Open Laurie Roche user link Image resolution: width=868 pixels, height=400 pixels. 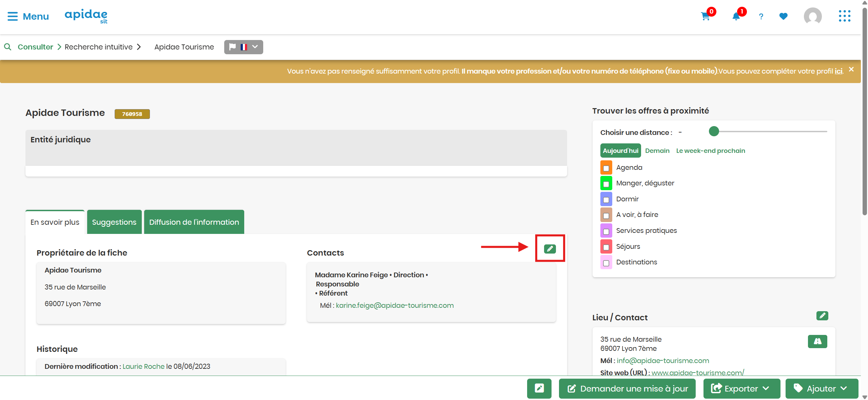(143, 366)
